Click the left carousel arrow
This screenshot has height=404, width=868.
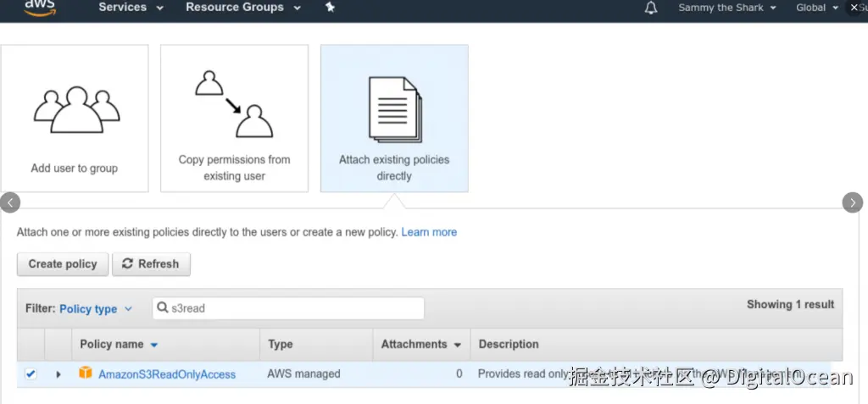click(10, 202)
